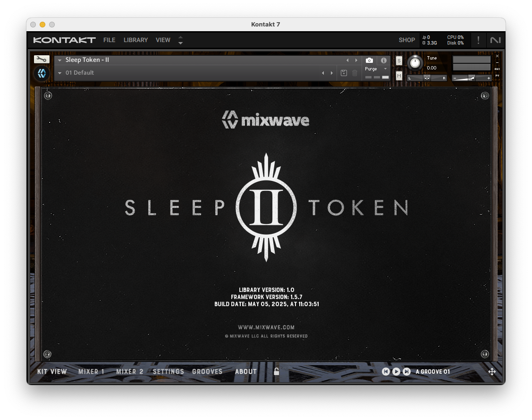Toggle the Kontakt view size arrows

[x=180, y=40]
